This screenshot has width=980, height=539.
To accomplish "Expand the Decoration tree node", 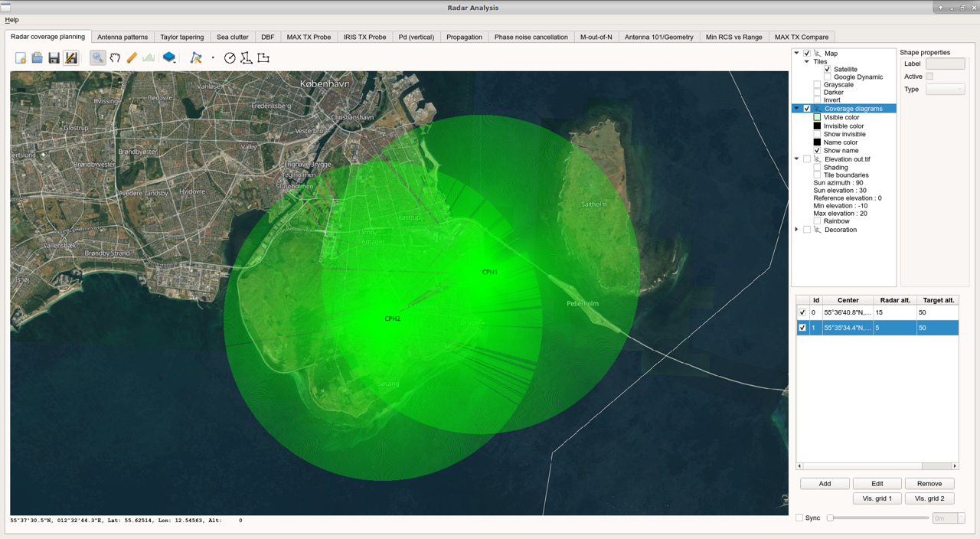I will coord(796,229).
